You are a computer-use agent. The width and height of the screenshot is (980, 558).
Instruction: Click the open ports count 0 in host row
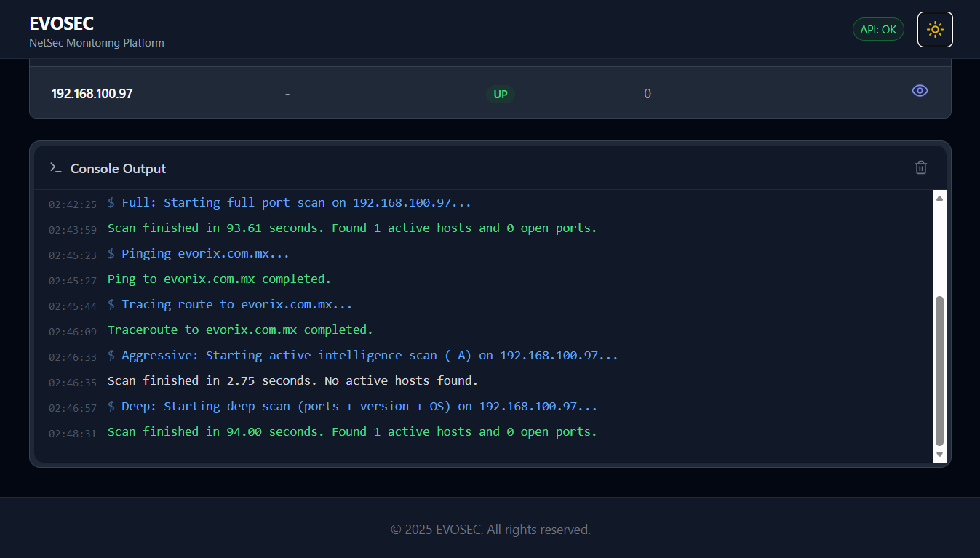click(x=647, y=95)
